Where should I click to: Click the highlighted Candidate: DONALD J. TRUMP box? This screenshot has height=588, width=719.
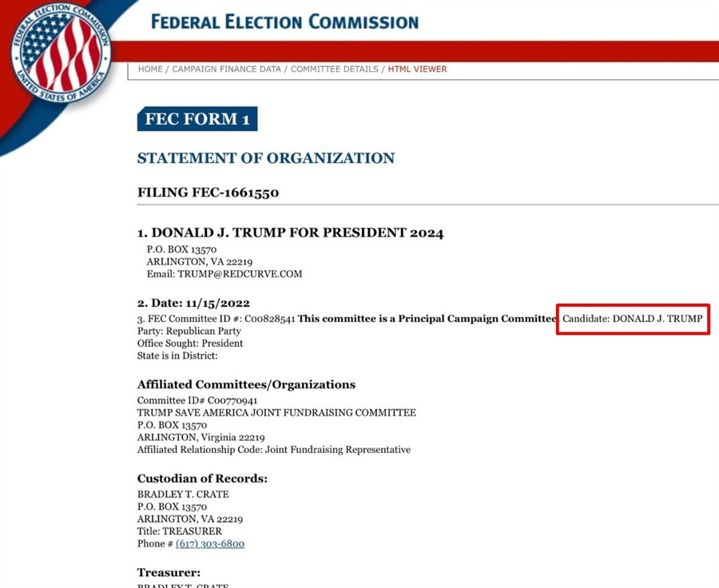633,319
